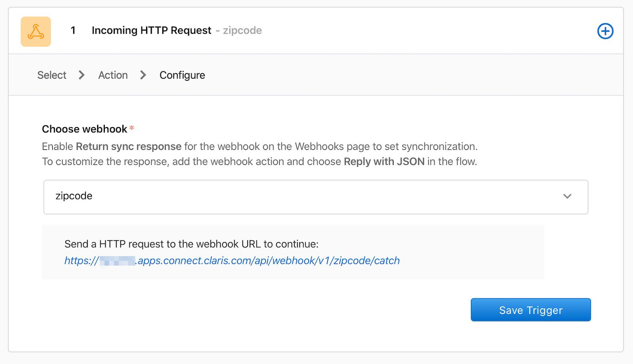
Task: Go to the Action step
Action: pyautogui.click(x=113, y=75)
